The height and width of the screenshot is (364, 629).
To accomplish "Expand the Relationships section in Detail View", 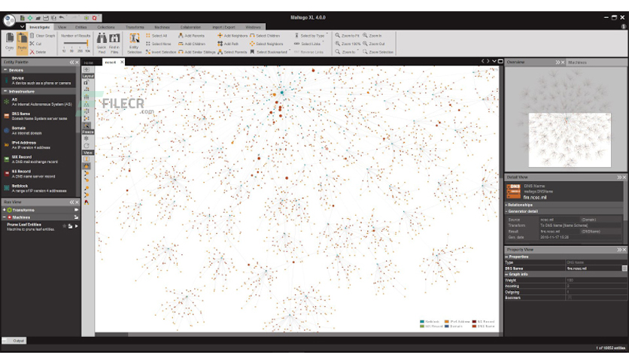I will click(506, 205).
